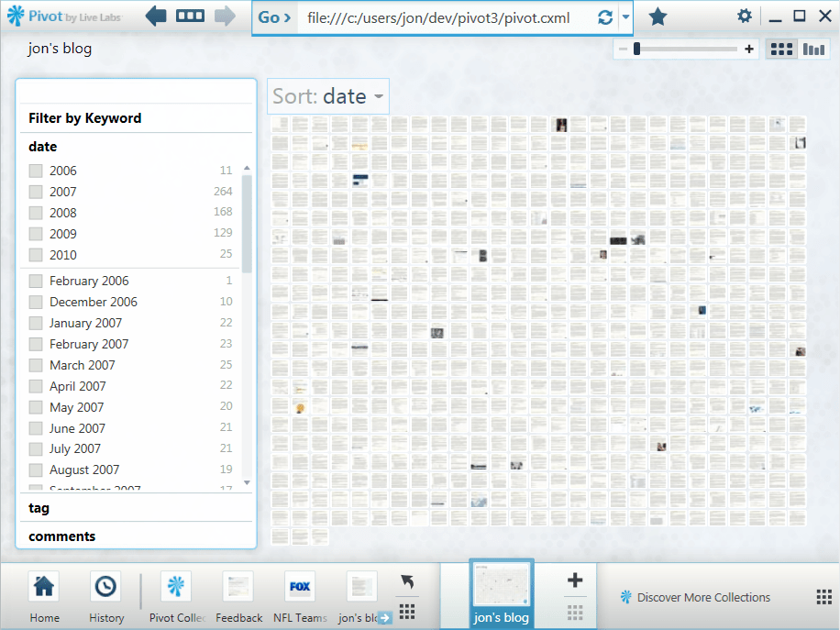840x630 pixels.
Task: Switch to the graph view icon
Action: (x=813, y=48)
